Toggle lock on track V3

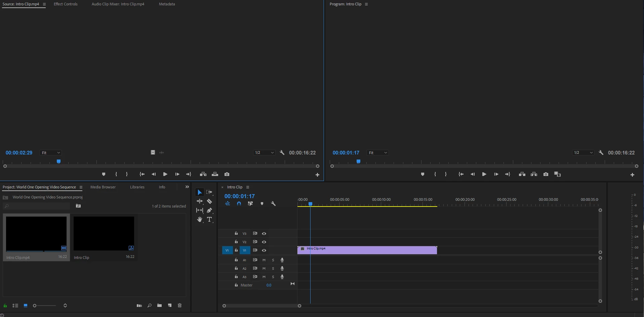236,233
